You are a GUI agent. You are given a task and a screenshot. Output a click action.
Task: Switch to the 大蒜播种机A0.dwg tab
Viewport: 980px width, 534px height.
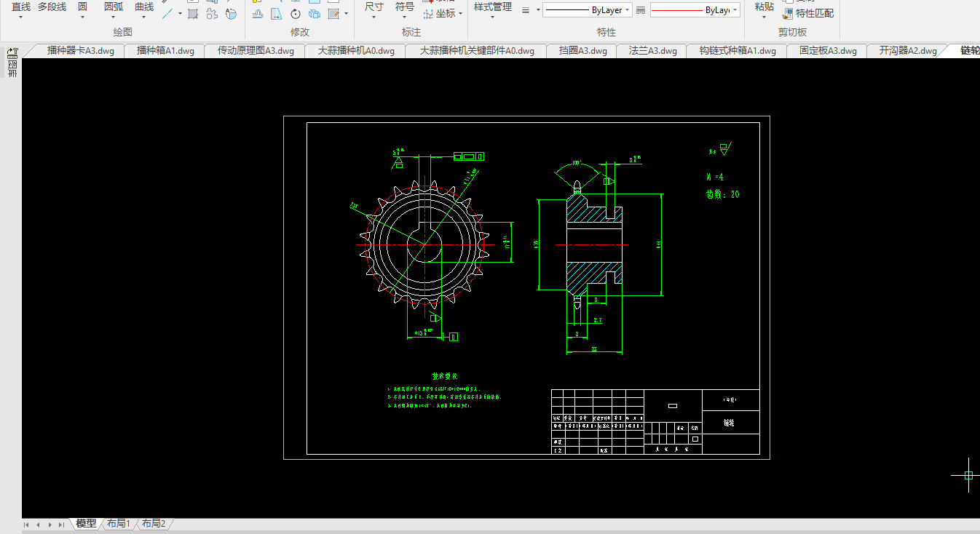coord(356,51)
